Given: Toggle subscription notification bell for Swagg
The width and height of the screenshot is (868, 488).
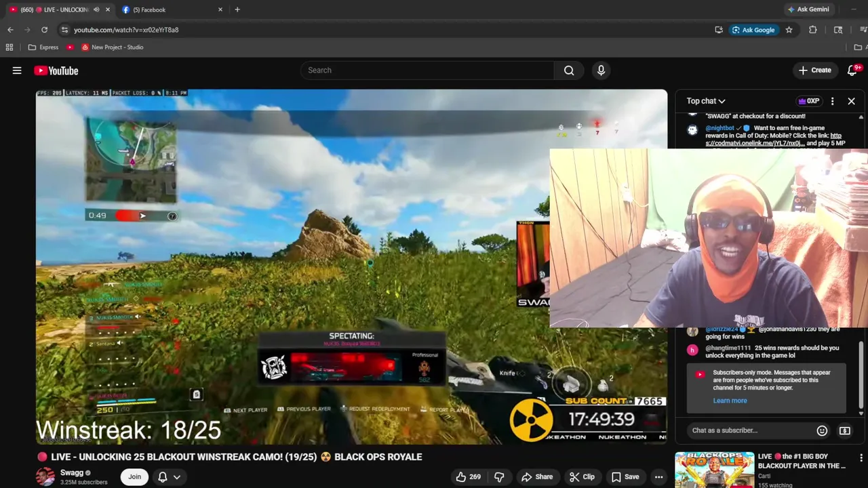Looking at the screenshot, I should (x=163, y=476).
